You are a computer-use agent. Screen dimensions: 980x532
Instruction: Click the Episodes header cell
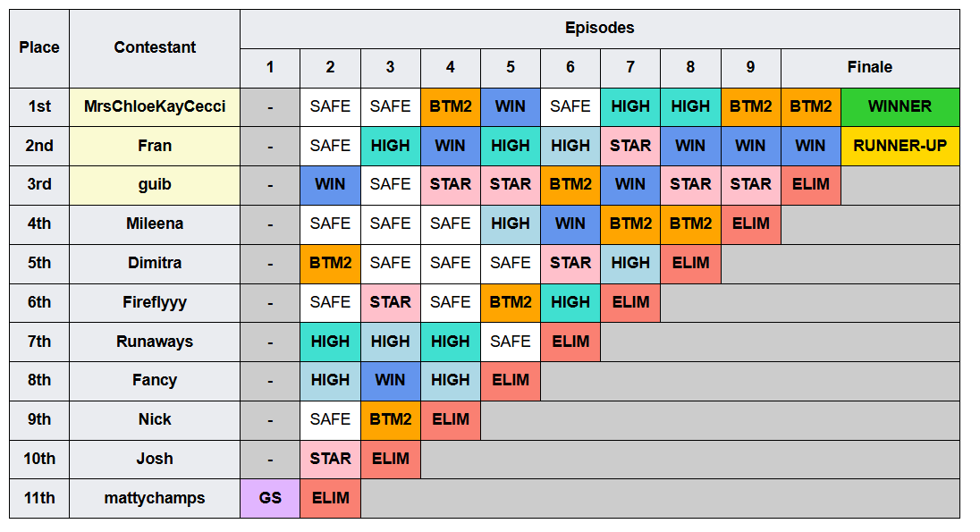pos(600,29)
